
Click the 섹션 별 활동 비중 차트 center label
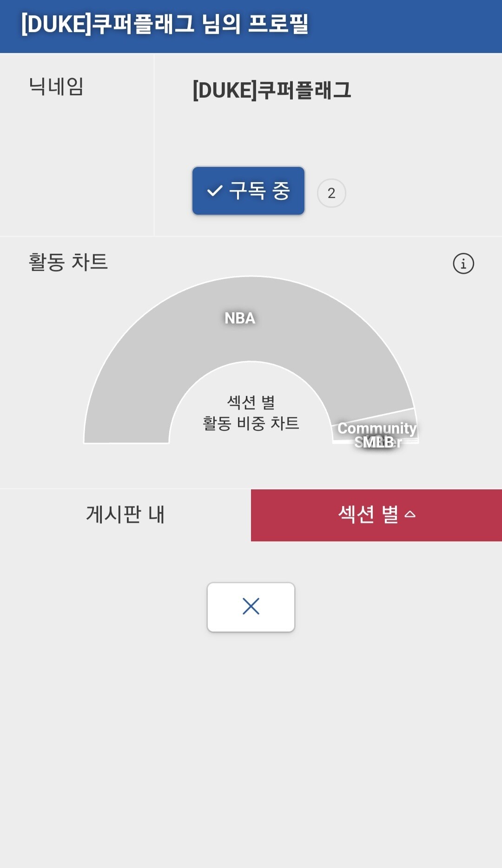pos(251,413)
